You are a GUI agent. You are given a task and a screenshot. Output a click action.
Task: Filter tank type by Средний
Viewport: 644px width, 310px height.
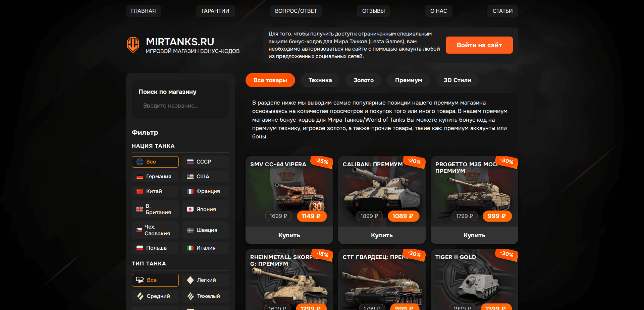click(x=155, y=296)
